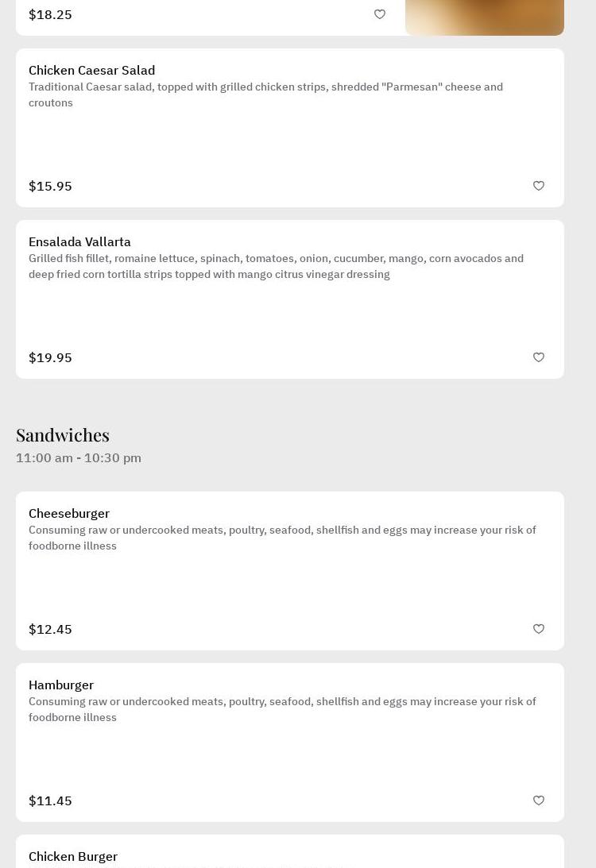Screen dimensions: 596x868
Task: Open the Cheeseburger menu item title
Action: (69, 513)
